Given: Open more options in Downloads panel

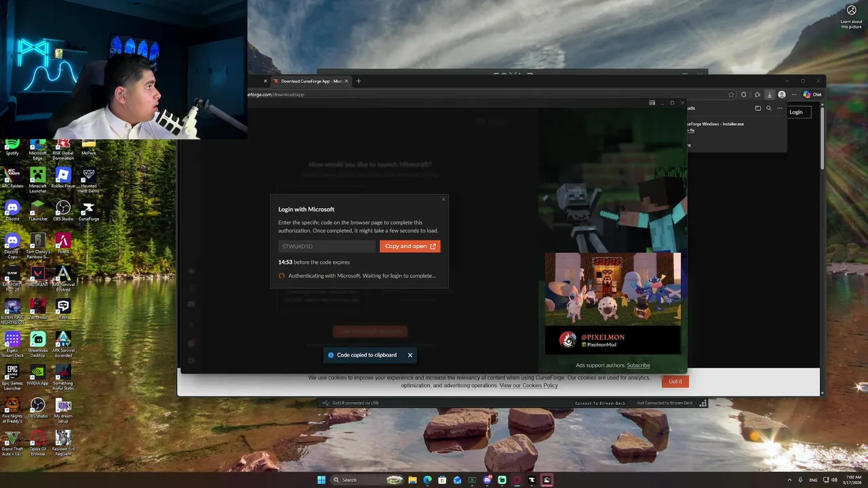Looking at the screenshot, I should click(780, 108).
